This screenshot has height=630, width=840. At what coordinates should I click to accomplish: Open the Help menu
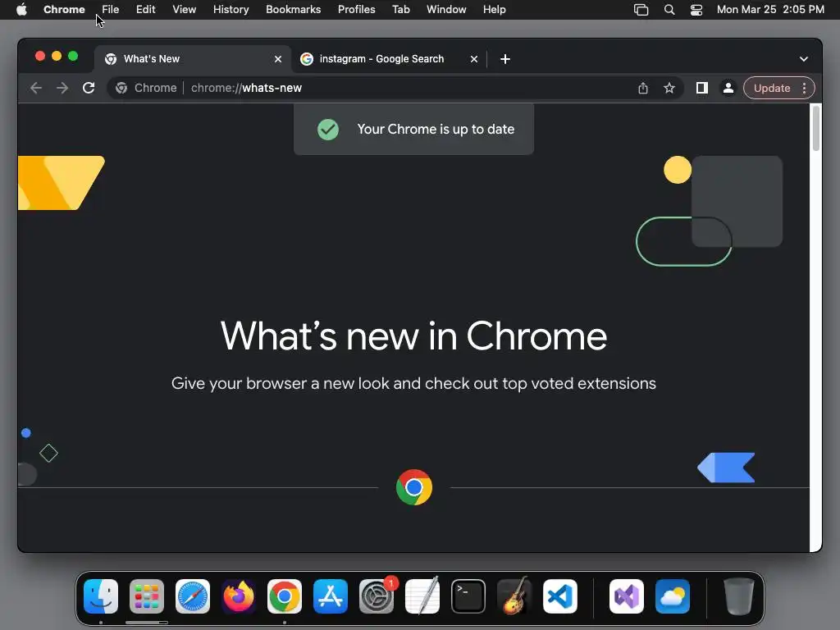494,10
